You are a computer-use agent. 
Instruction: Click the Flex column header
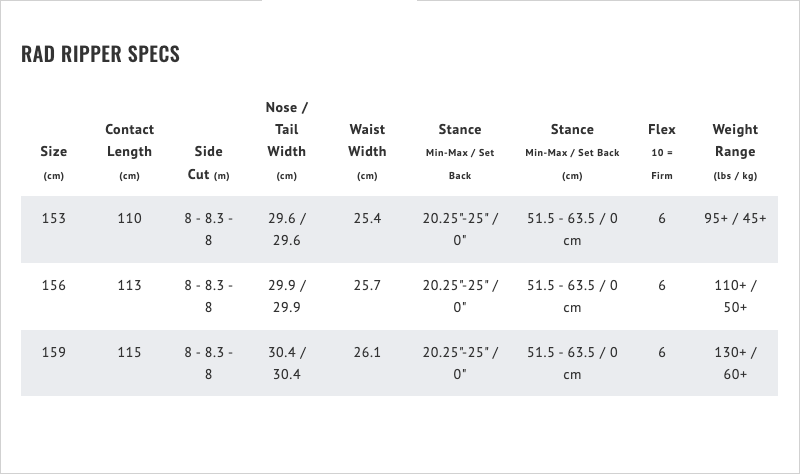pos(662,130)
